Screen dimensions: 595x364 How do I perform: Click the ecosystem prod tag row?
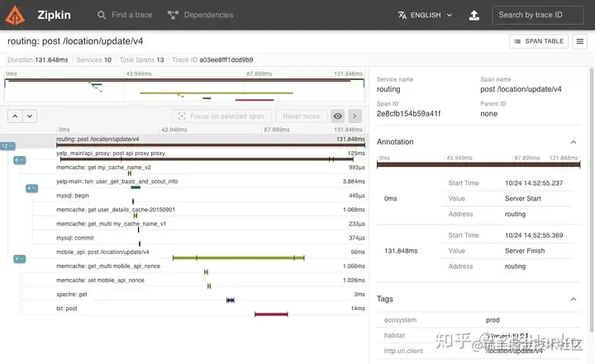pyautogui.click(x=478, y=320)
